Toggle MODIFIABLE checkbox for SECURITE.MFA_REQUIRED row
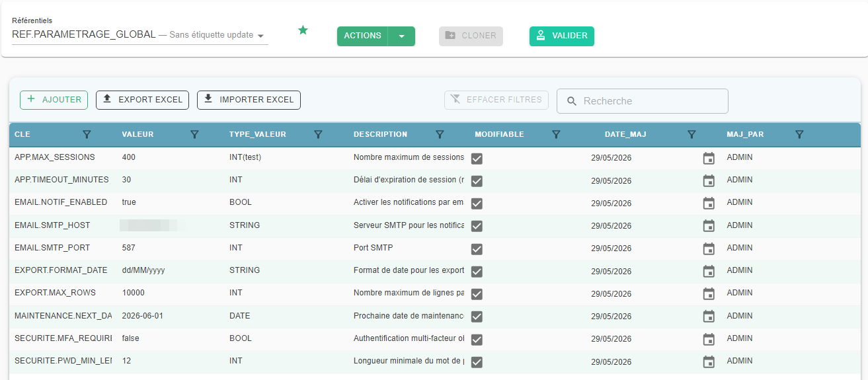This screenshot has height=380, width=868. click(477, 339)
